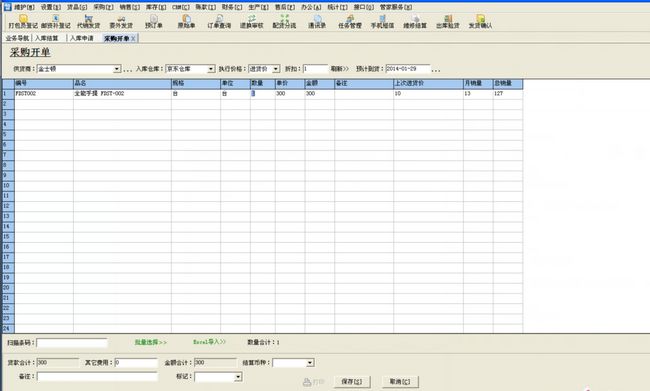The height and width of the screenshot is (391, 650).
Task: Click the ellipsis button beside supplier field
Action: point(128,70)
